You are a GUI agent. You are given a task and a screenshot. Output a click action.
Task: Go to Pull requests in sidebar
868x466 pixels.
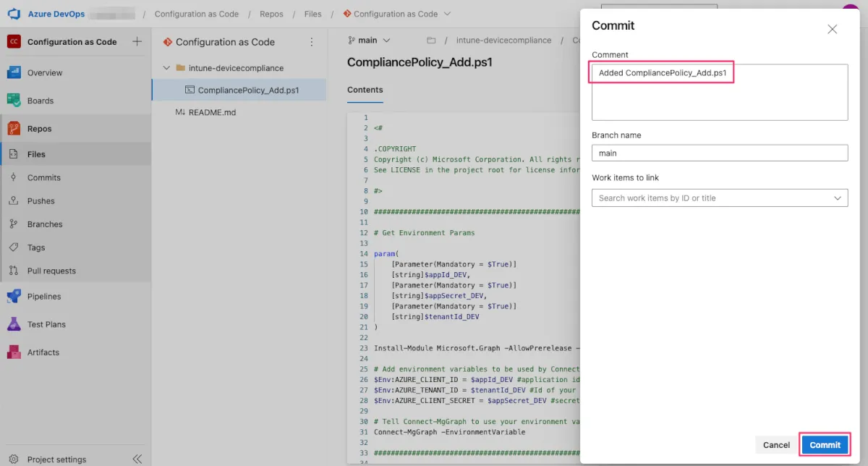[51, 271]
